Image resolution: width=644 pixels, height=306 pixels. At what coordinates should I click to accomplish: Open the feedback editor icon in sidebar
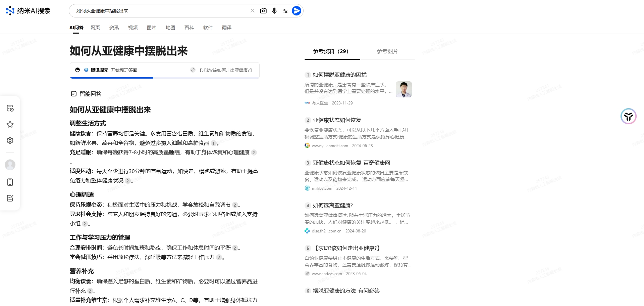(x=10, y=198)
